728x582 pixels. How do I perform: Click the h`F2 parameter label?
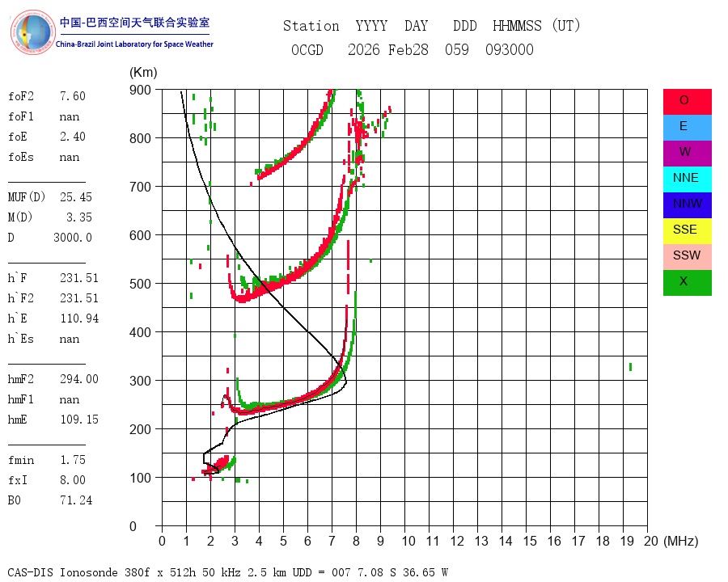tap(21, 298)
